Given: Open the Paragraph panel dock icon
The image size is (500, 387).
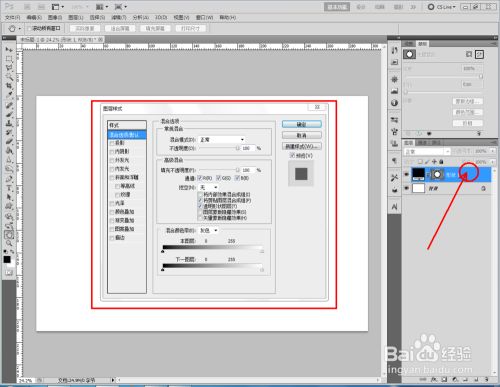Looking at the screenshot, I should click(x=395, y=161).
